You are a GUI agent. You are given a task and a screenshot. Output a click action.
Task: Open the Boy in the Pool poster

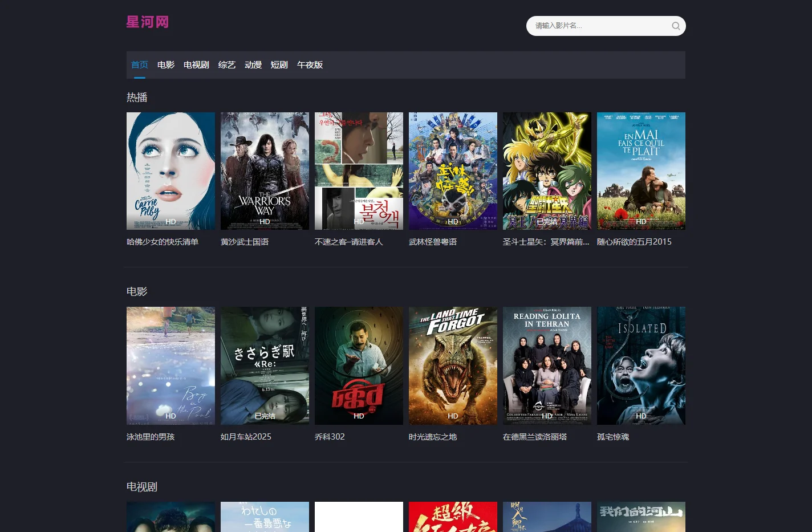(170, 366)
